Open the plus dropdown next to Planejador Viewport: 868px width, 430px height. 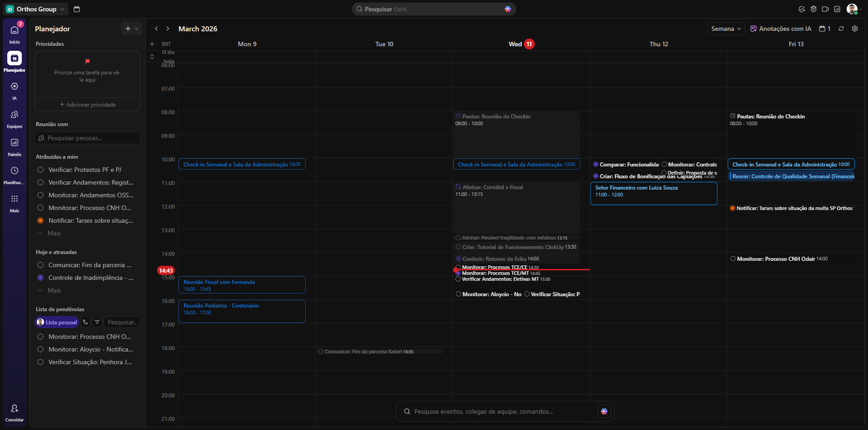pos(132,29)
